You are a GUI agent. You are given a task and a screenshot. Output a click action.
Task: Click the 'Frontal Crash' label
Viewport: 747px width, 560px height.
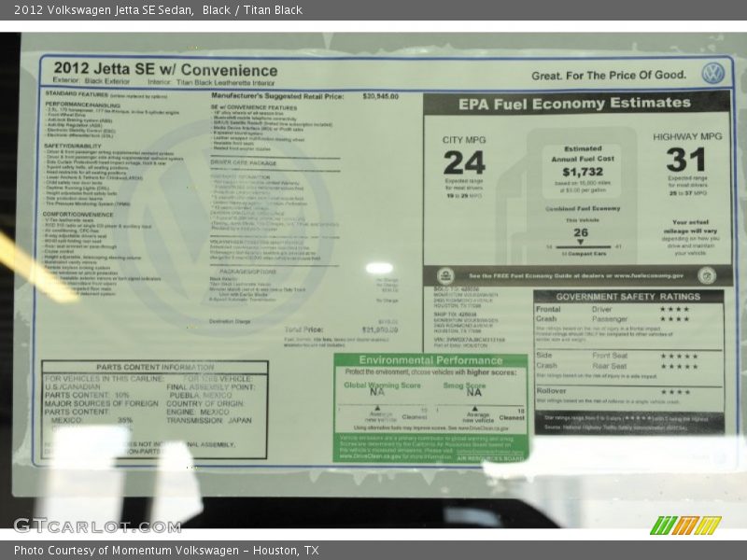tap(548, 314)
